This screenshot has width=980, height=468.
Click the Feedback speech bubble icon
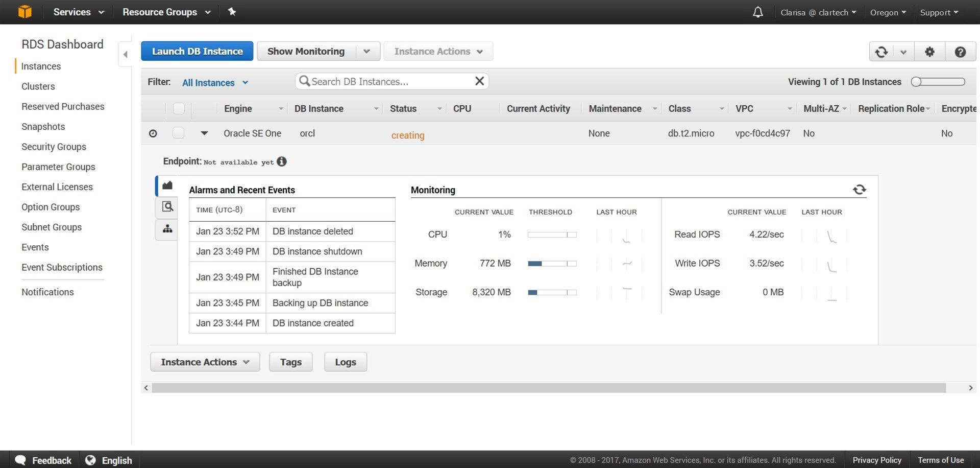coord(20,460)
